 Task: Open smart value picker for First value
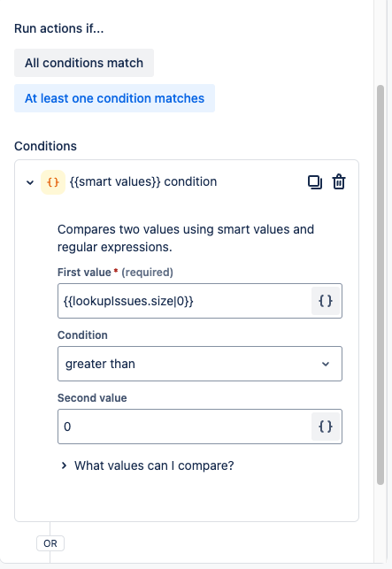coord(326,301)
